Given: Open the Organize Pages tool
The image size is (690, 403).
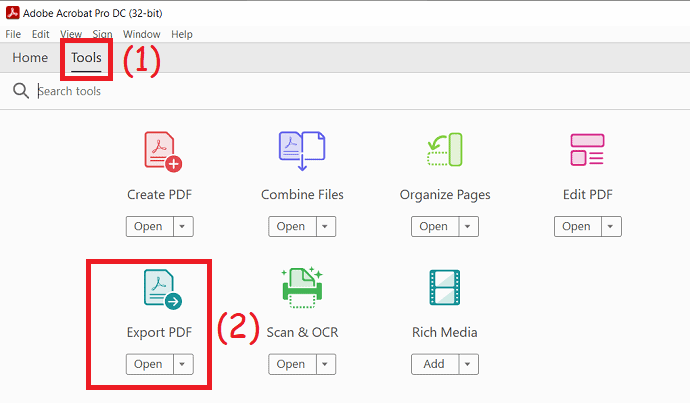Looking at the screenshot, I should (435, 227).
